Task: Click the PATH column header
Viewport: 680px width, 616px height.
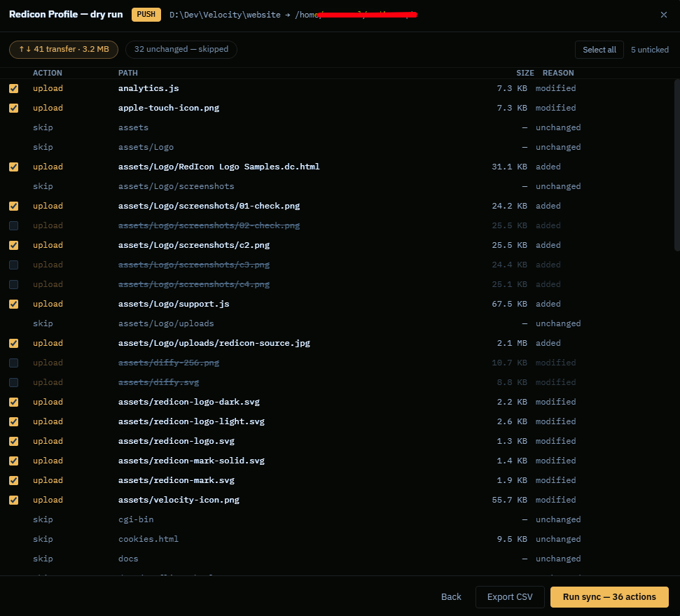Action: (128, 73)
